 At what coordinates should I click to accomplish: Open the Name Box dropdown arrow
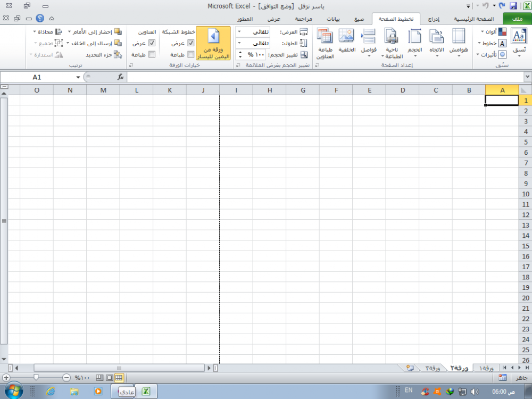tap(78, 77)
